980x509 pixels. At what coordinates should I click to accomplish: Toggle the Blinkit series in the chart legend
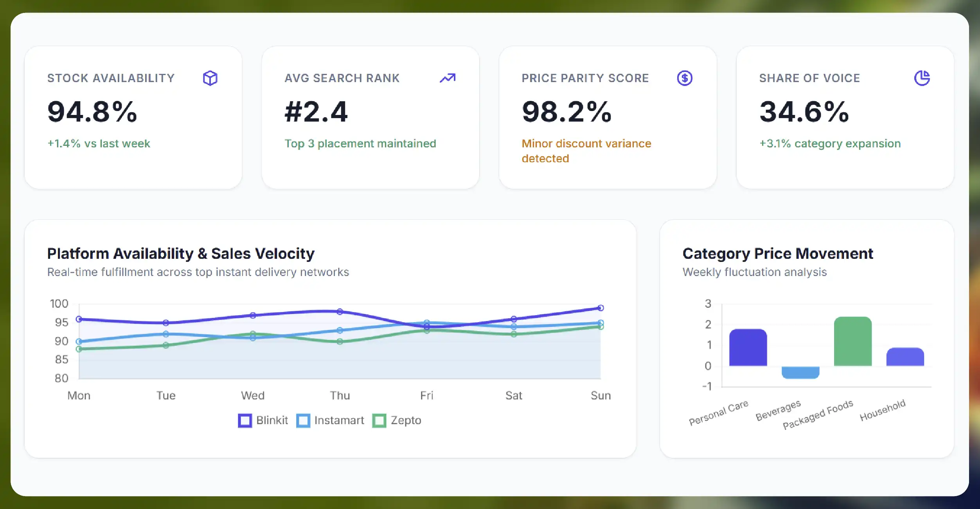[x=263, y=421]
